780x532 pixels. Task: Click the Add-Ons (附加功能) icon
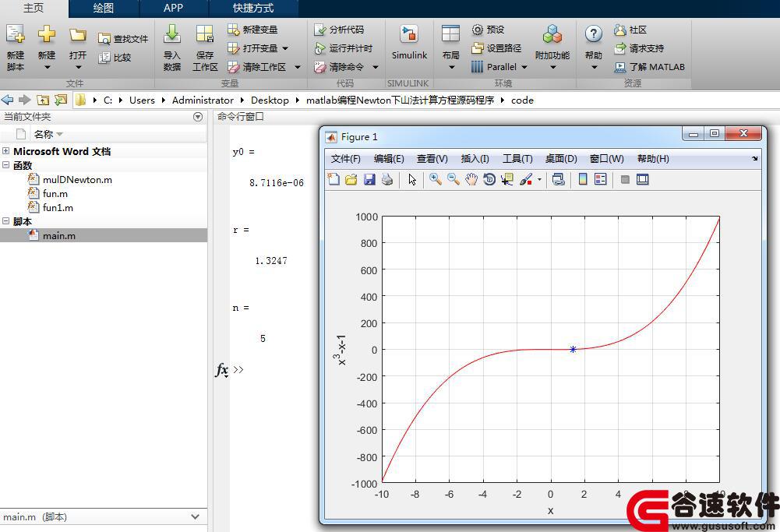pos(552,33)
